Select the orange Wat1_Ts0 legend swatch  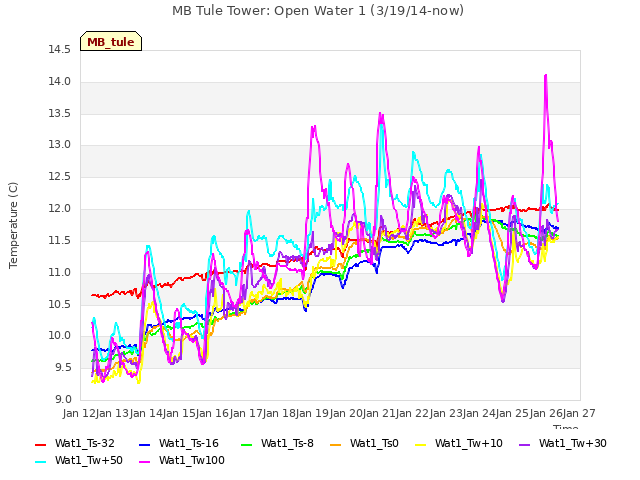click(x=336, y=444)
